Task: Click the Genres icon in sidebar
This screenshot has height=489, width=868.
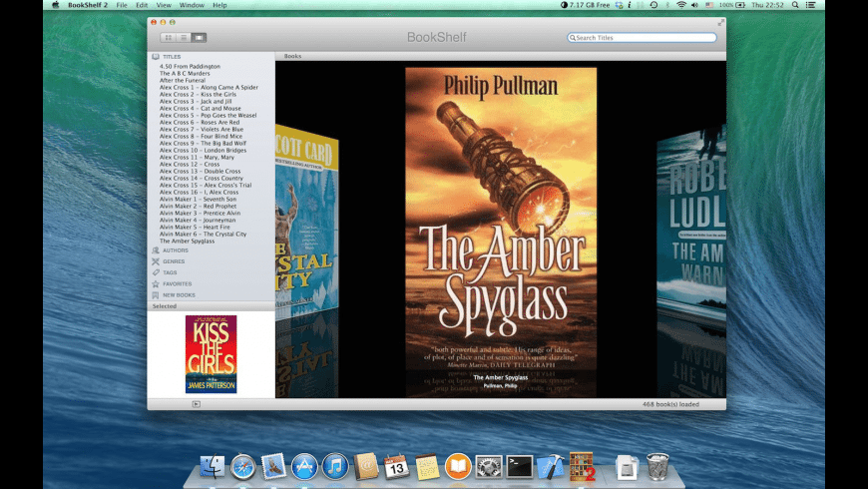Action: click(156, 261)
